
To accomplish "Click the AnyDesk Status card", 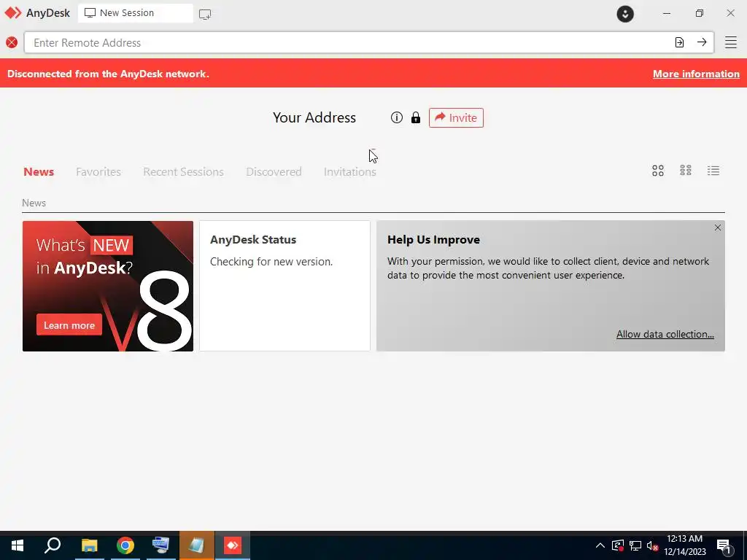I will coord(285,286).
